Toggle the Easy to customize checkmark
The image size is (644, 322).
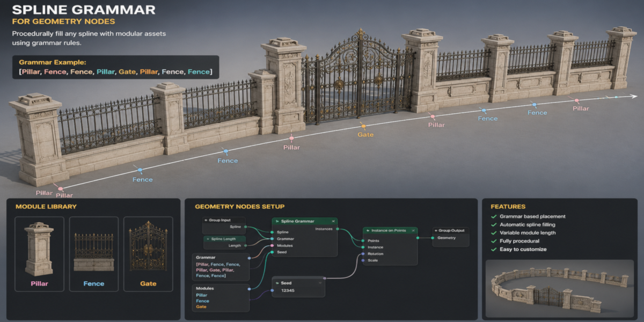494,249
